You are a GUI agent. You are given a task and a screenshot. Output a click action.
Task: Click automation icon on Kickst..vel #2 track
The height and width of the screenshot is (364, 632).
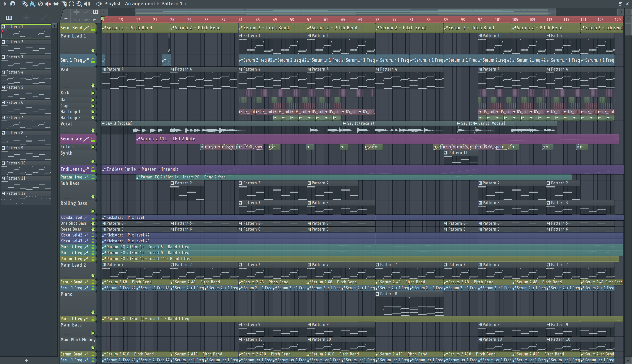point(86,235)
